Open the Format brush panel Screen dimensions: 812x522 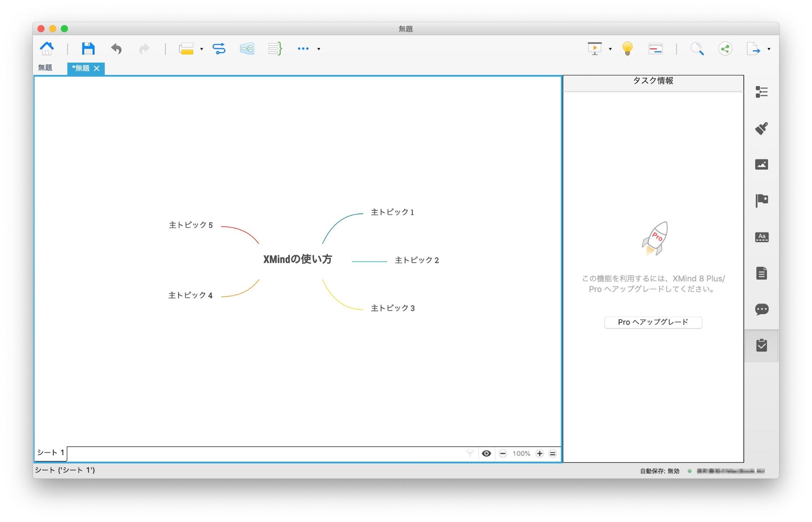762,128
